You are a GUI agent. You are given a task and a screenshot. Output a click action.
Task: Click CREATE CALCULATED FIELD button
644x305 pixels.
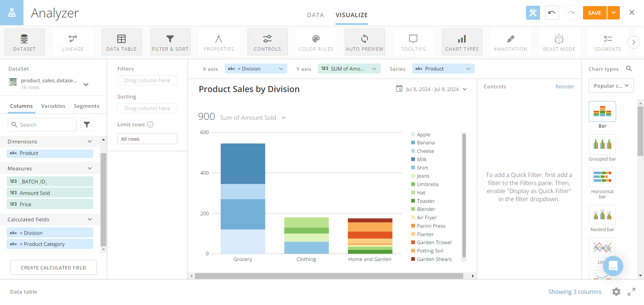53,267
